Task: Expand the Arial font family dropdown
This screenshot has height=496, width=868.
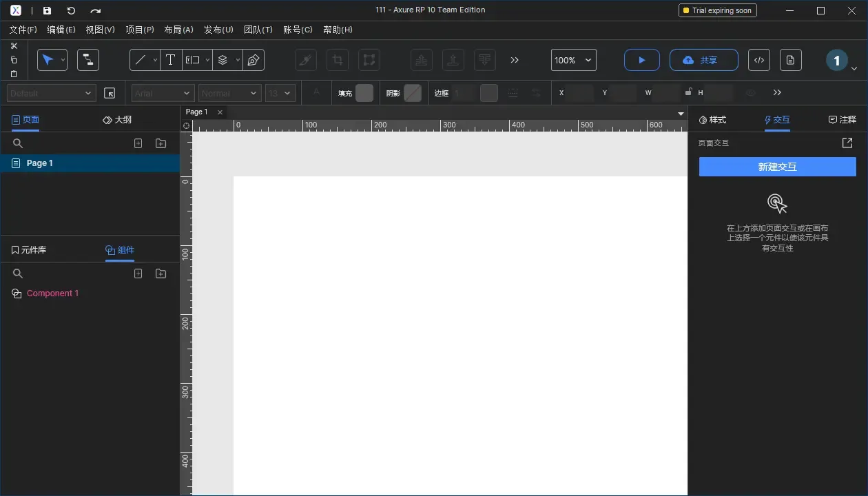Action: click(x=163, y=93)
